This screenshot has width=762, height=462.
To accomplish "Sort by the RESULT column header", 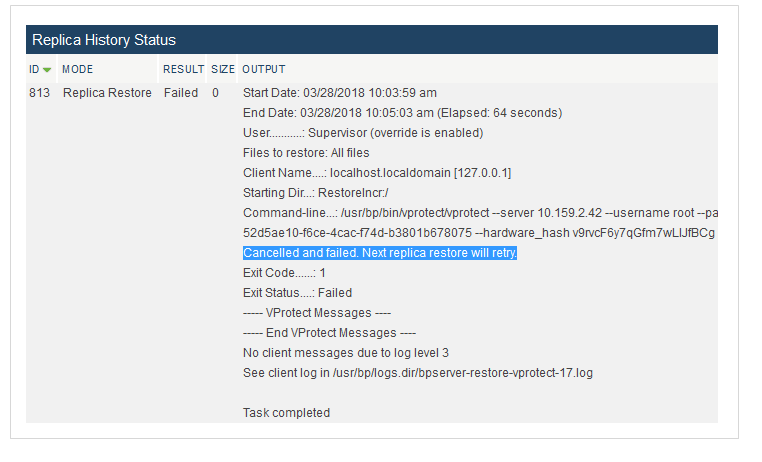I will coord(183,69).
